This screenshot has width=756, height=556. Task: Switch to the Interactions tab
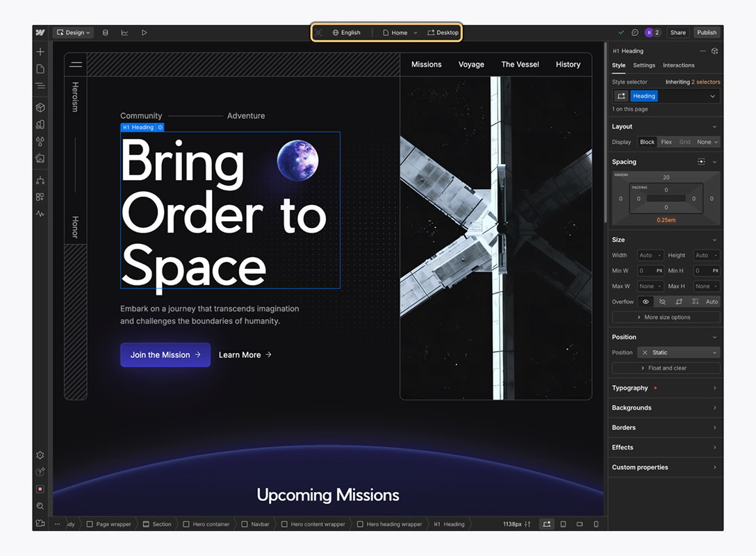click(678, 65)
